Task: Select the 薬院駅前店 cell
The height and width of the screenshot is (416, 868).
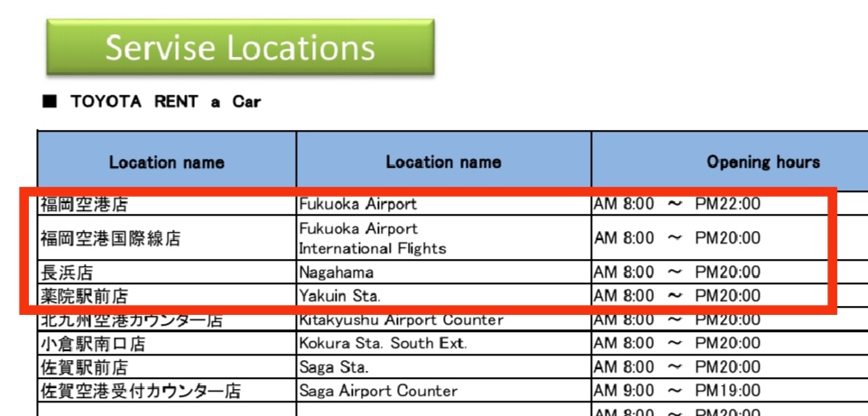Action: pyautogui.click(x=83, y=296)
